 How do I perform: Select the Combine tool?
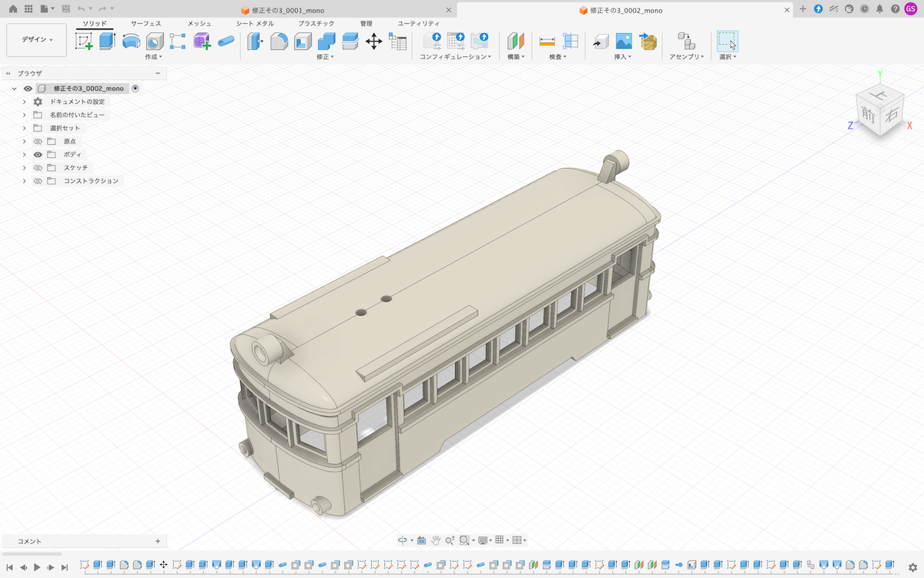click(x=326, y=42)
